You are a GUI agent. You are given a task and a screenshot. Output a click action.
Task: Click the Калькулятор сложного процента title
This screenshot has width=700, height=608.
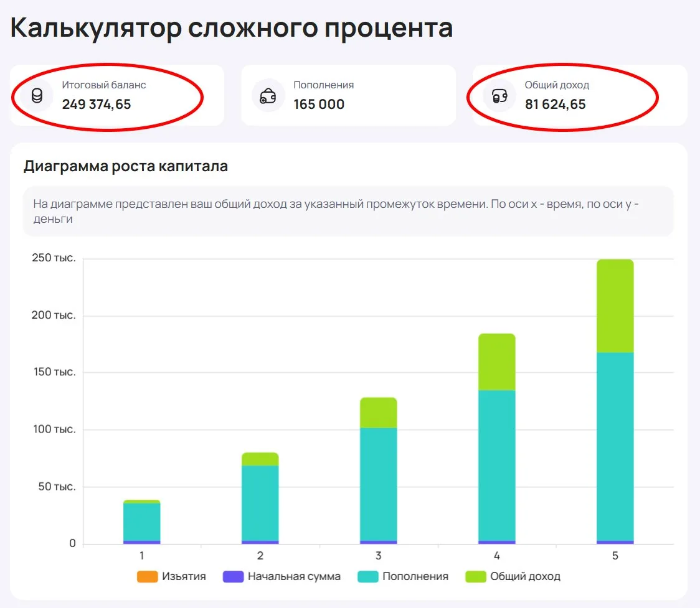click(232, 28)
